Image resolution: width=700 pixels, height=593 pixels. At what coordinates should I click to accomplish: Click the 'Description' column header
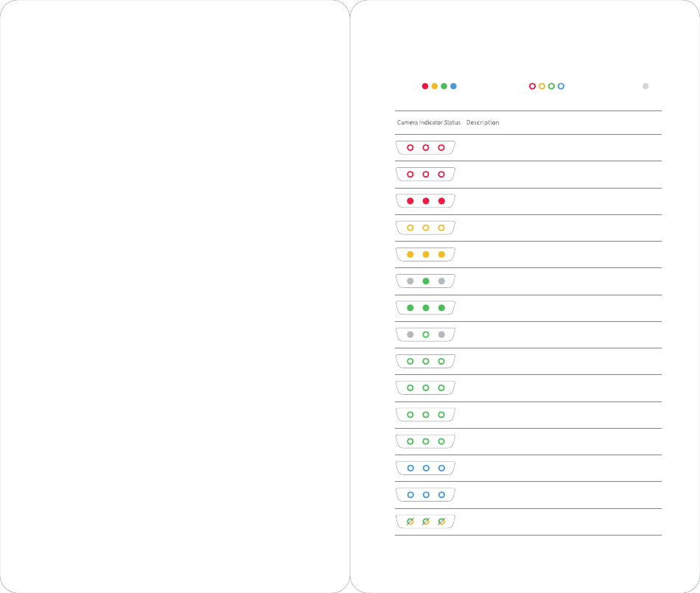(483, 122)
